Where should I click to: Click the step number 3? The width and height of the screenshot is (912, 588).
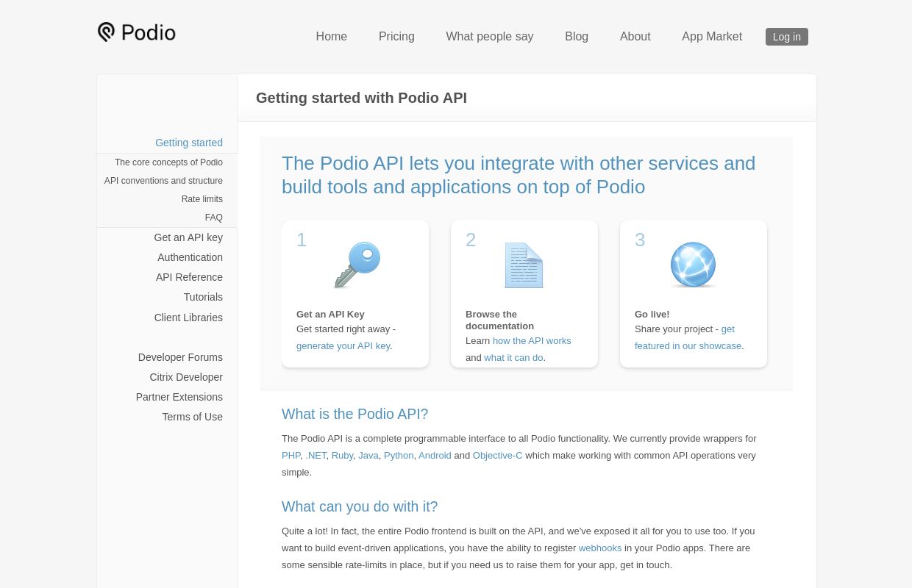tap(640, 240)
